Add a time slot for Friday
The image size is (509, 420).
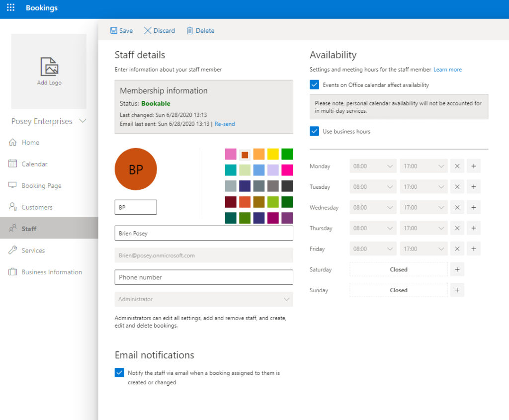coord(474,249)
